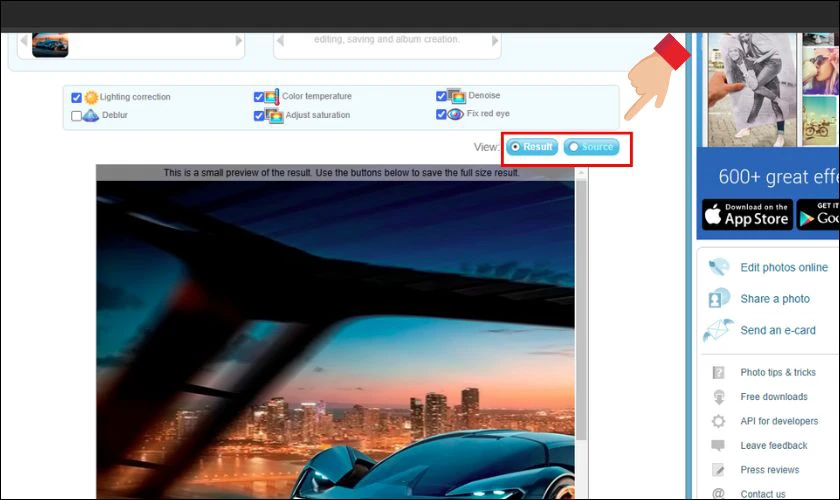Open the Edit photos online link
Viewport: 840px width, 500px height.
pyautogui.click(x=784, y=267)
